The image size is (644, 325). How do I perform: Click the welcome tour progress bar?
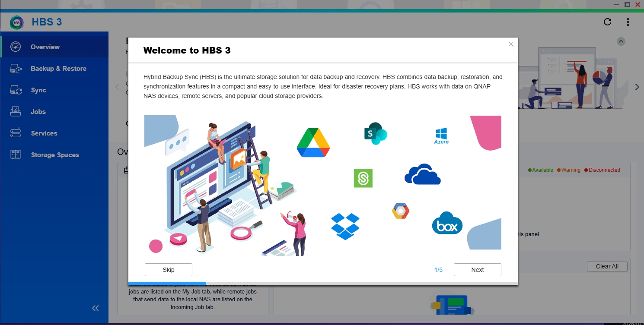tap(323, 284)
